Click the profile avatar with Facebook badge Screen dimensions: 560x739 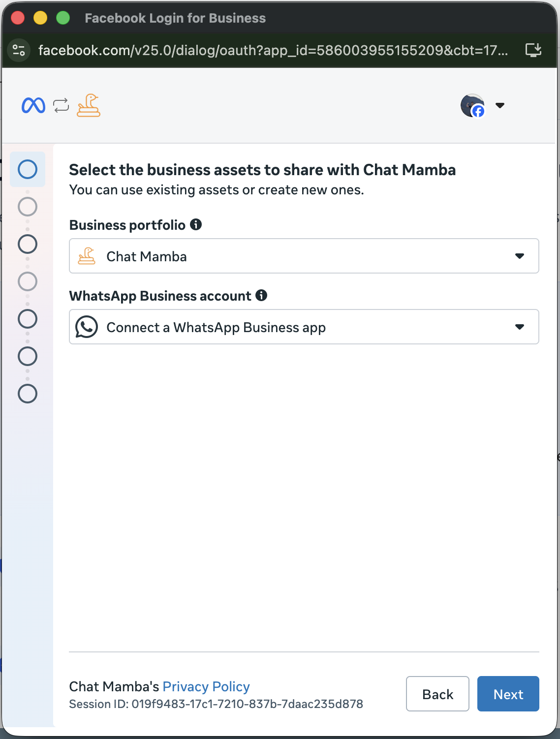tap(472, 105)
